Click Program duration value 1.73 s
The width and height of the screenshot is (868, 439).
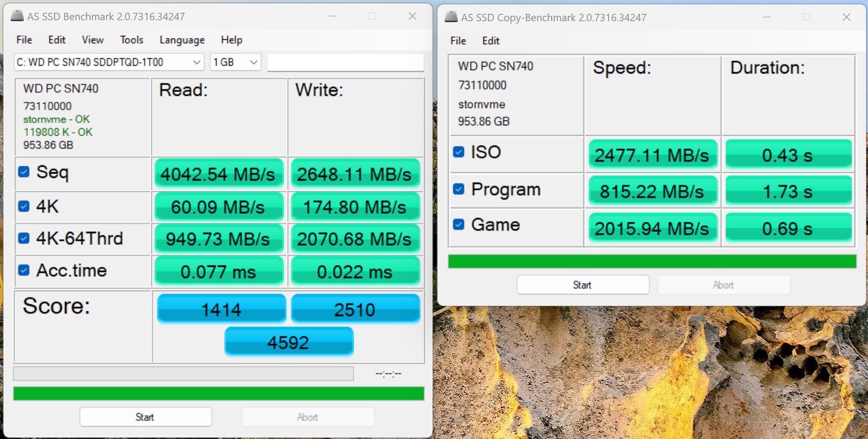point(788,191)
